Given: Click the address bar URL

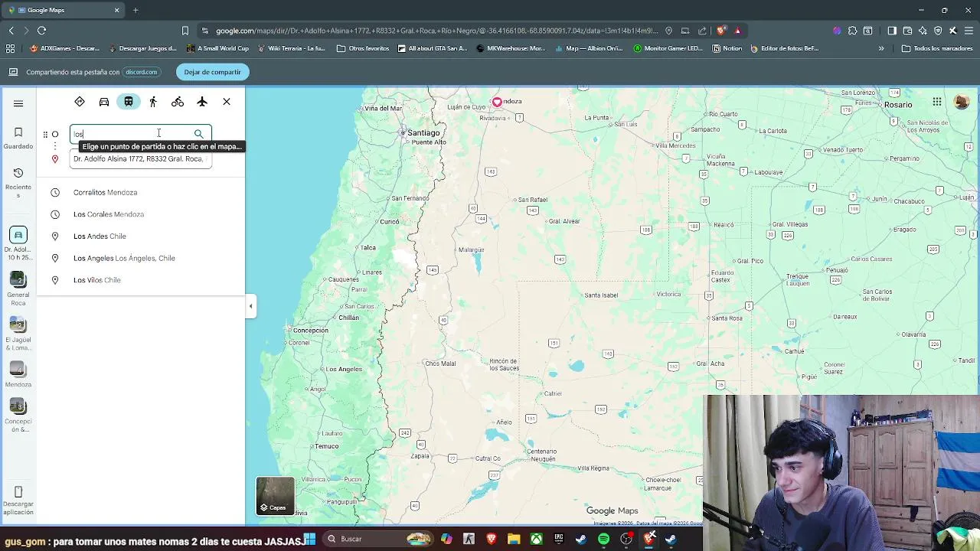Looking at the screenshot, I should click(436, 31).
